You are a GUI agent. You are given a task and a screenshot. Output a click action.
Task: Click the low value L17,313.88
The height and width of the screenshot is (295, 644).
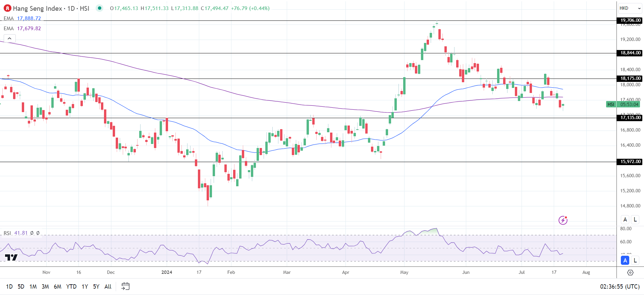pyautogui.click(x=184, y=8)
